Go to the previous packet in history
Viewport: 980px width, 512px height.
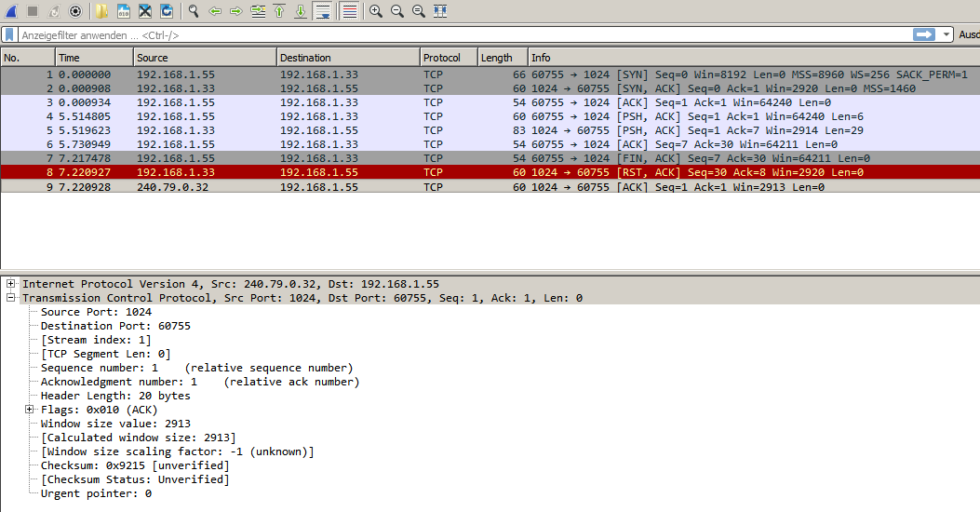[215, 11]
